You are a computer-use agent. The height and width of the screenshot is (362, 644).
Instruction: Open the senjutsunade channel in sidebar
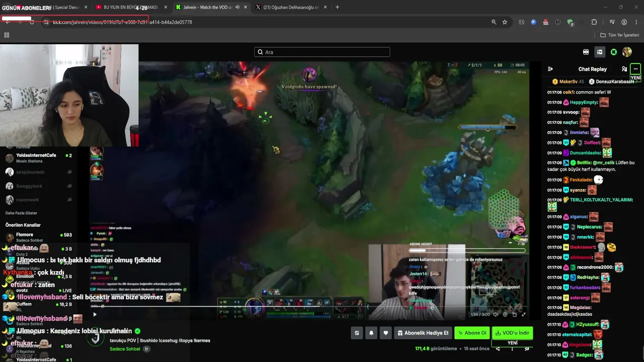click(x=39, y=172)
